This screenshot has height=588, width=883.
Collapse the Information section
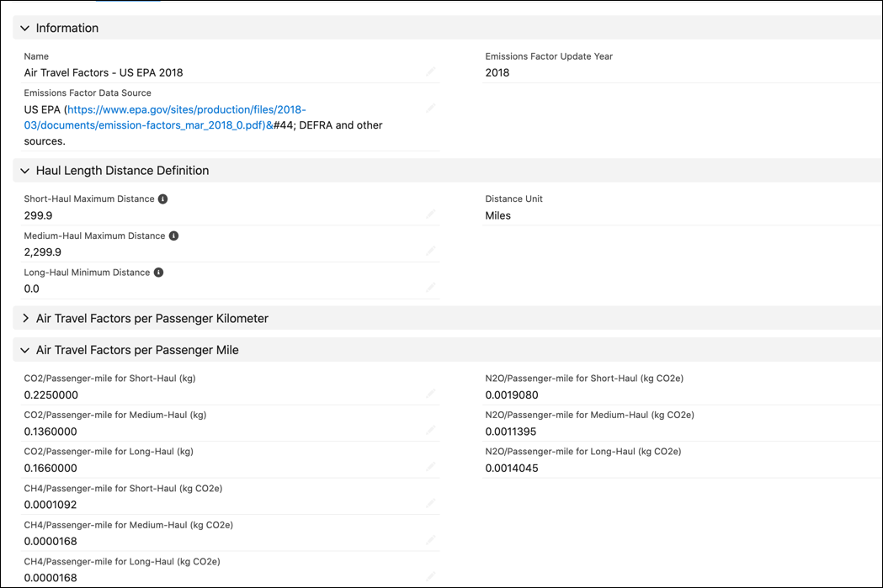click(x=24, y=28)
